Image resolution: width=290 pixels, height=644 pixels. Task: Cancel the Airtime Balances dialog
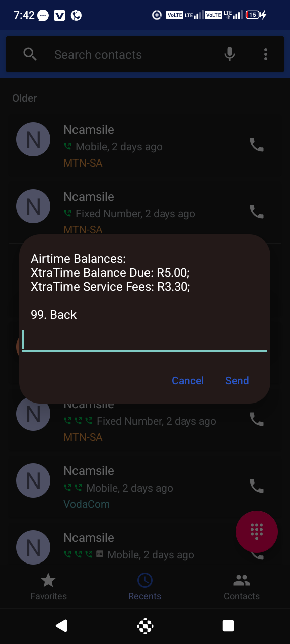pos(188,381)
